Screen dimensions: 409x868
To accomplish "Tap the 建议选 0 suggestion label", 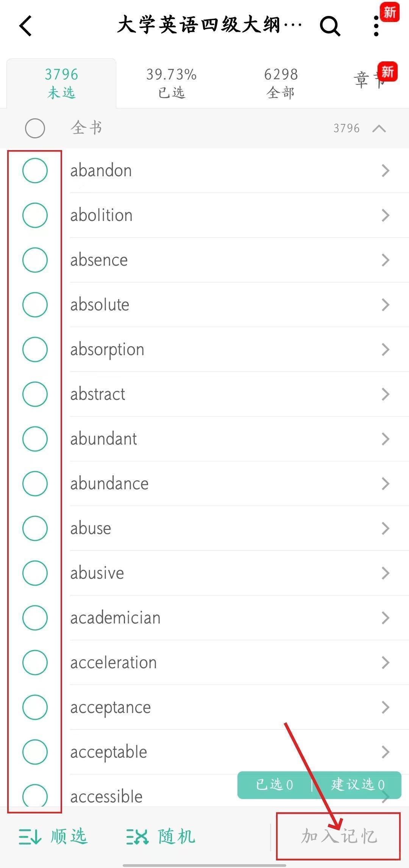I will pyautogui.click(x=357, y=784).
